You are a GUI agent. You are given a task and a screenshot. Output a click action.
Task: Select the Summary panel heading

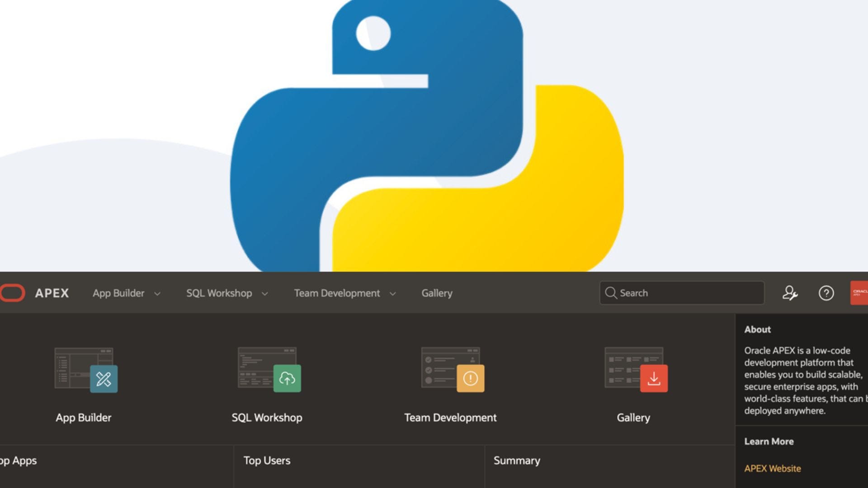[517, 460]
